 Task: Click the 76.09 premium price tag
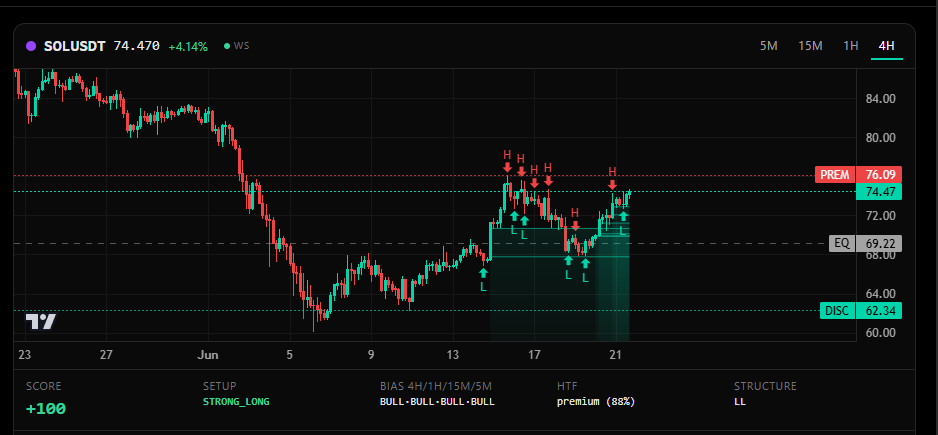[x=879, y=175]
